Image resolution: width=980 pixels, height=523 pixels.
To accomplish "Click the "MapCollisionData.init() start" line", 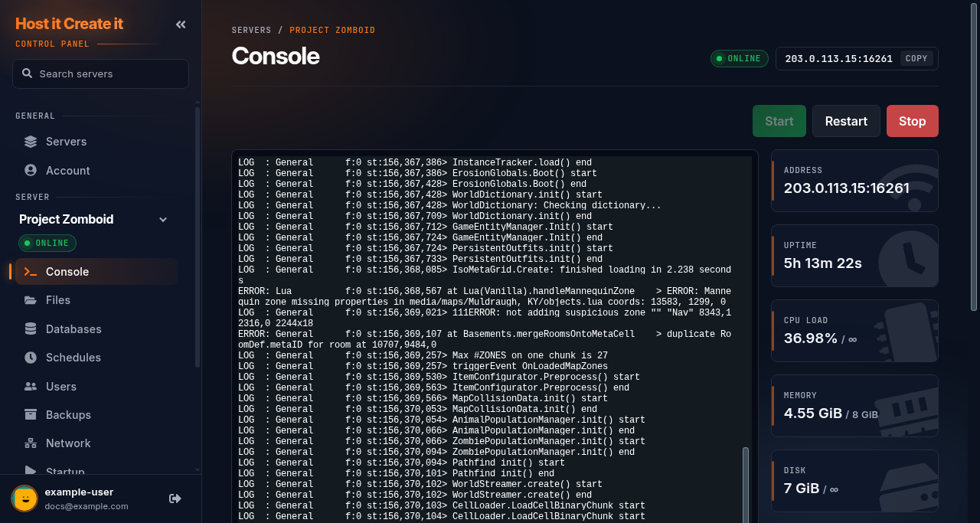I will [x=423, y=398].
